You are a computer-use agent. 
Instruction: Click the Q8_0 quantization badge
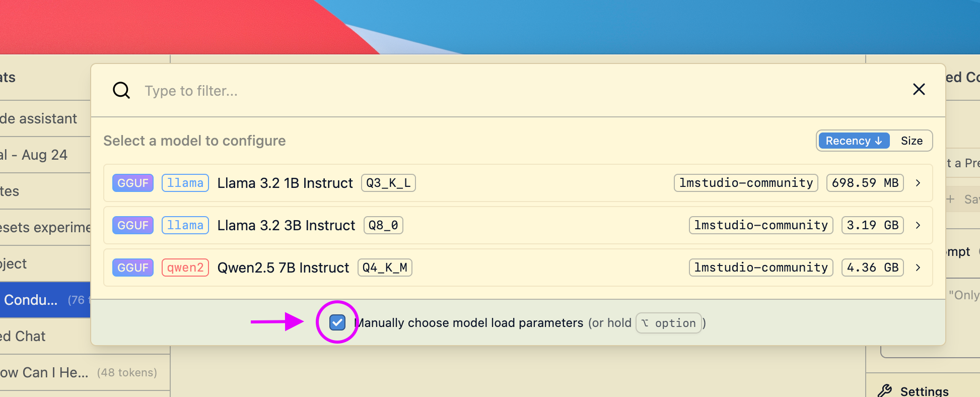pyautogui.click(x=383, y=225)
